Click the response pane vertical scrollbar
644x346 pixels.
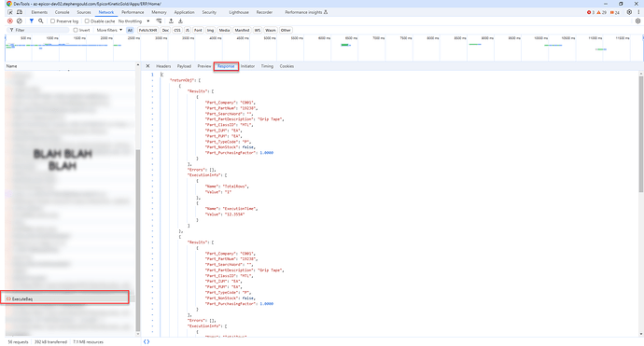pyautogui.click(x=640, y=133)
